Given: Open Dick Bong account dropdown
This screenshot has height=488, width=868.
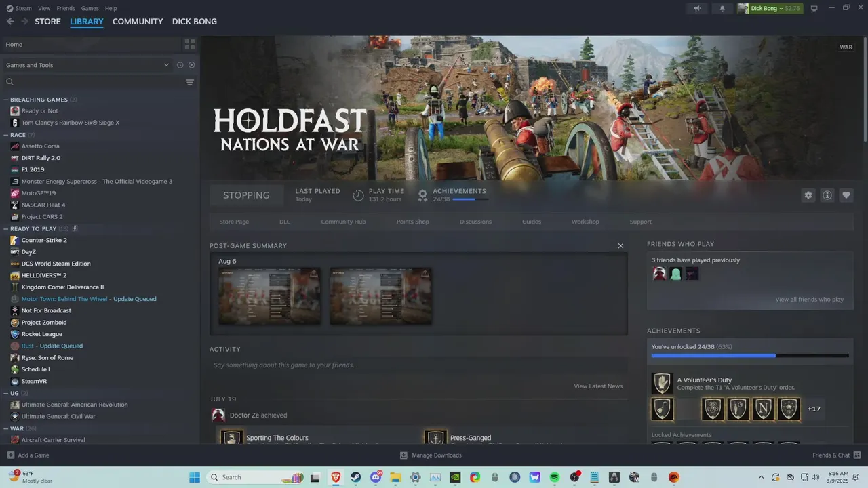Looking at the screenshot, I should coord(770,8).
